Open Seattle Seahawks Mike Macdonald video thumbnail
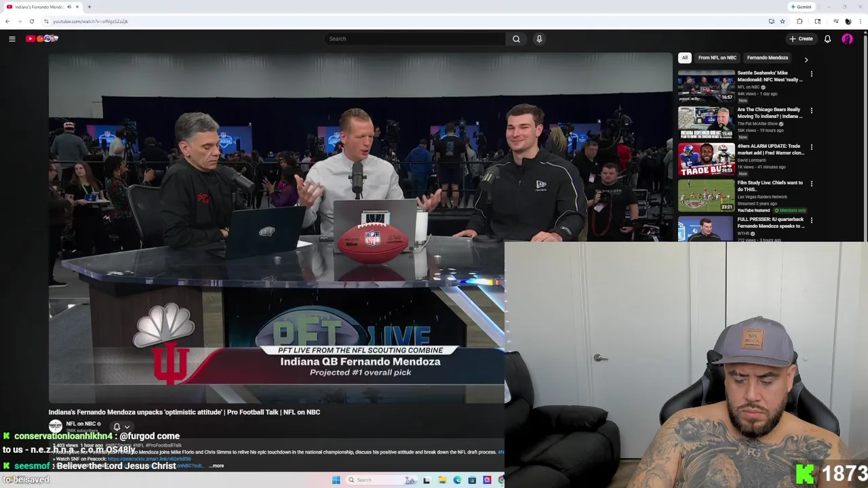Image resolution: width=868 pixels, height=488 pixels. coord(706,85)
